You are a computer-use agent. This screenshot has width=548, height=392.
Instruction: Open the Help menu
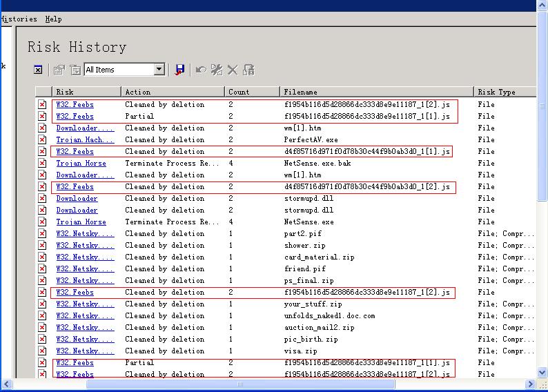click(53, 19)
